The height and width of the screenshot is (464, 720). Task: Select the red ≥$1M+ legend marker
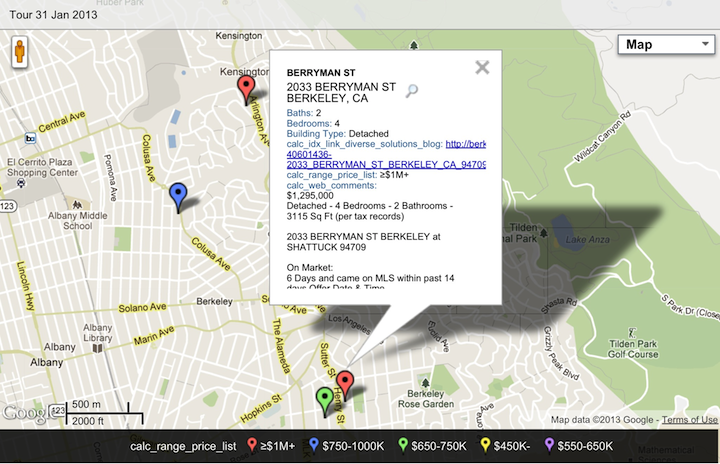tap(250, 446)
